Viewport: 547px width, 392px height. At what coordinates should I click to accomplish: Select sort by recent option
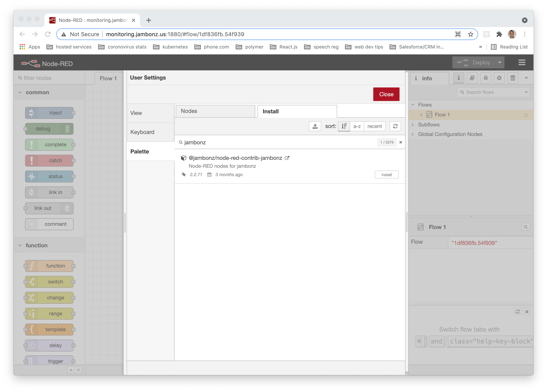click(x=374, y=126)
